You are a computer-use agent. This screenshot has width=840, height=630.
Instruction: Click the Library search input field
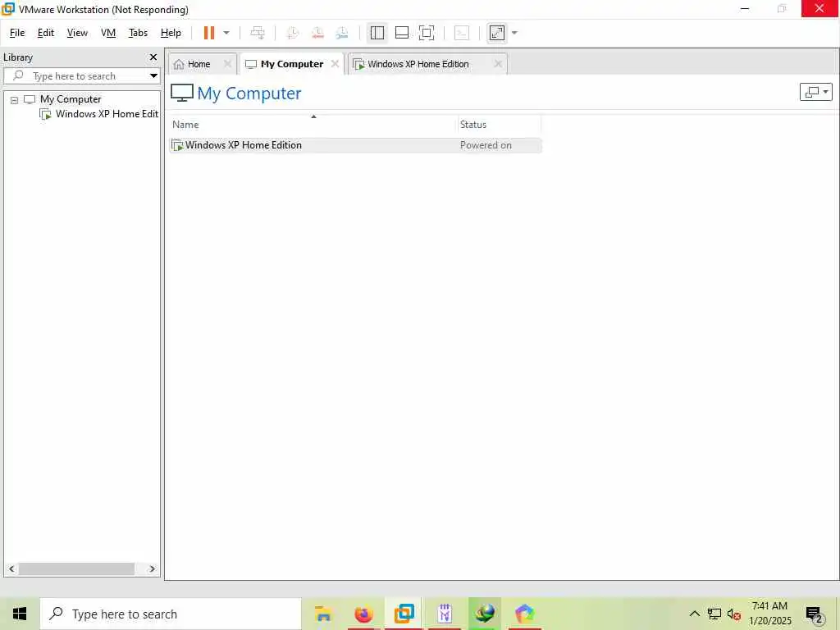(80, 76)
